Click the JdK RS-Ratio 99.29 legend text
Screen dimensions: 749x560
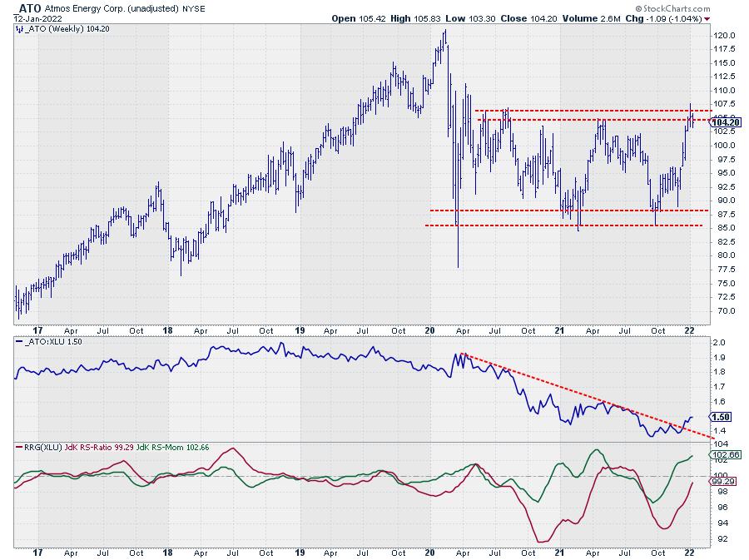click(99, 448)
